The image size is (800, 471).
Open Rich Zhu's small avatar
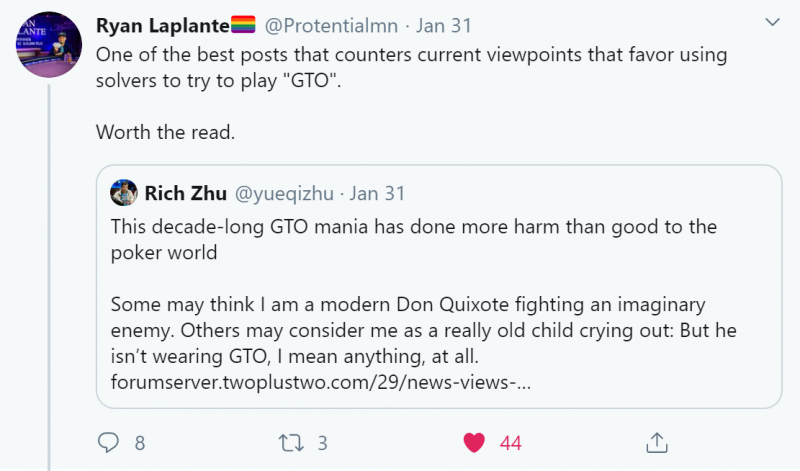[124, 192]
